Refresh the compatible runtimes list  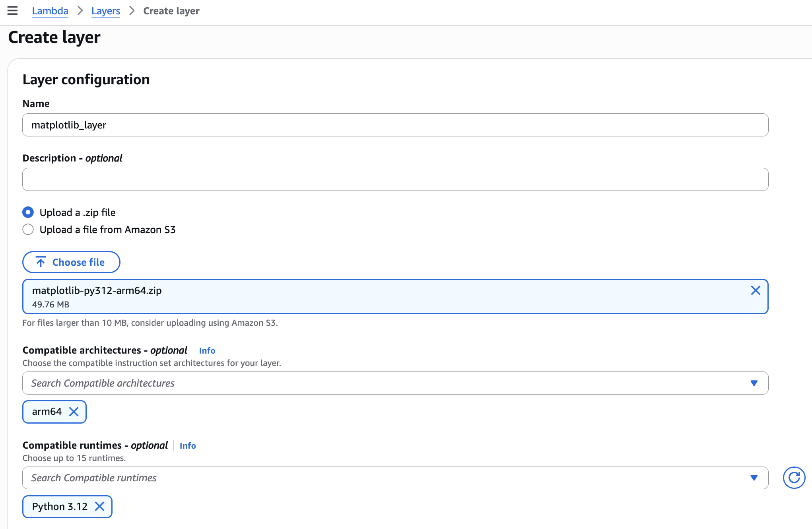tap(794, 477)
